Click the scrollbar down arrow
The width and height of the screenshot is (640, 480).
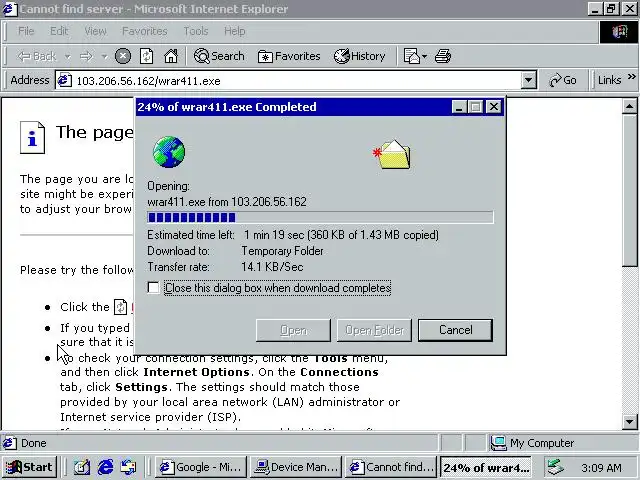coord(629,422)
